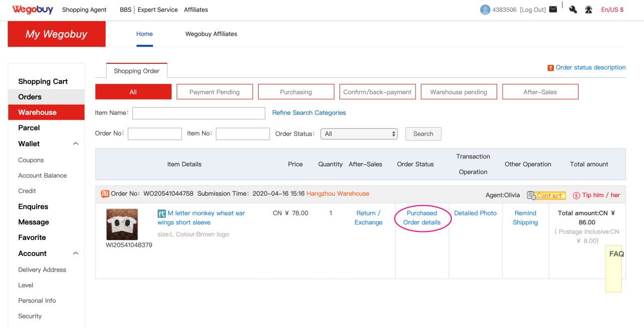Open Shopping Cart in sidebar
This screenshot has width=644, height=328.
click(x=43, y=81)
